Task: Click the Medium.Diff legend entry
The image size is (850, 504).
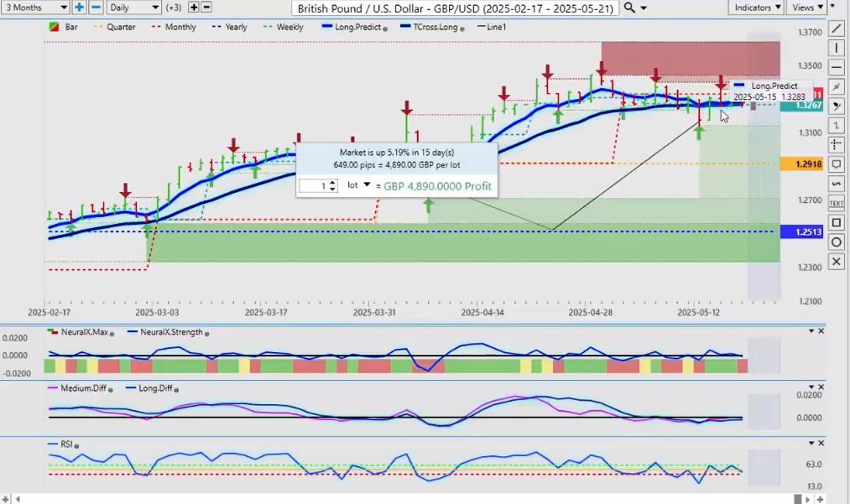Action: click(77, 388)
